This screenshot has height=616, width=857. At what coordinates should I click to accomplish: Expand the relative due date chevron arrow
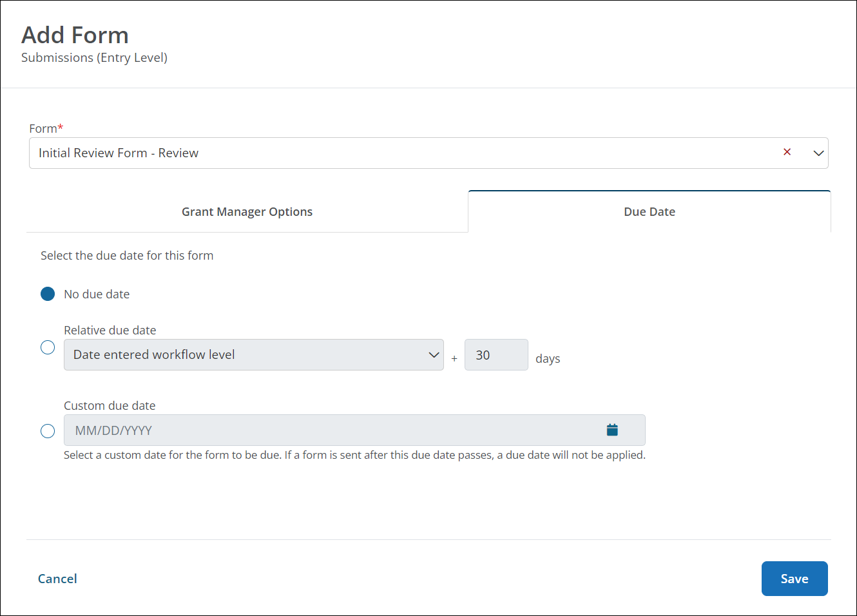click(434, 355)
